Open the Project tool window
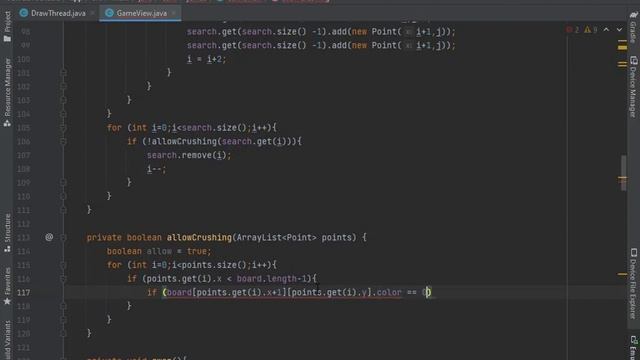 [x=7, y=26]
